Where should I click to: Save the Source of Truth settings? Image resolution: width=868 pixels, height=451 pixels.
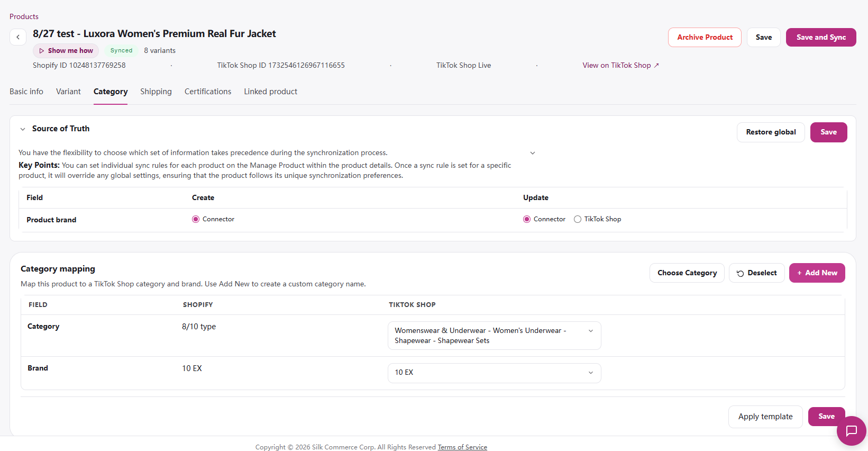coord(828,132)
